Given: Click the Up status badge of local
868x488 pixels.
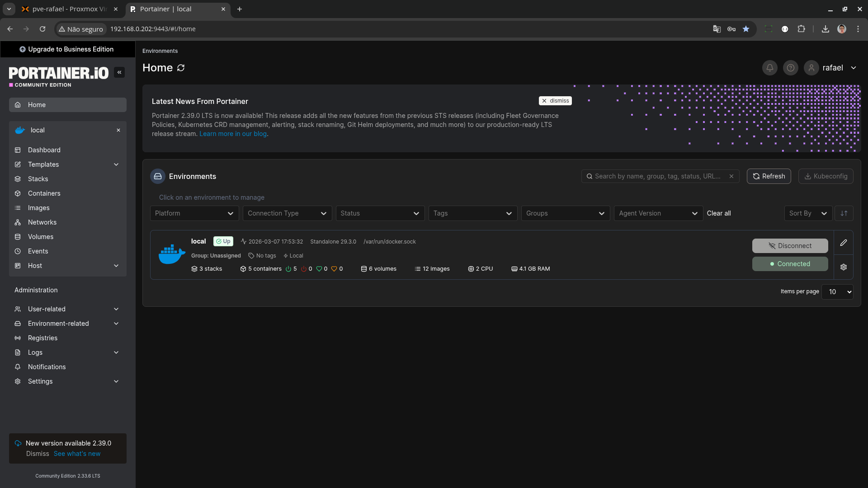Looking at the screenshot, I should click(x=223, y=241).
